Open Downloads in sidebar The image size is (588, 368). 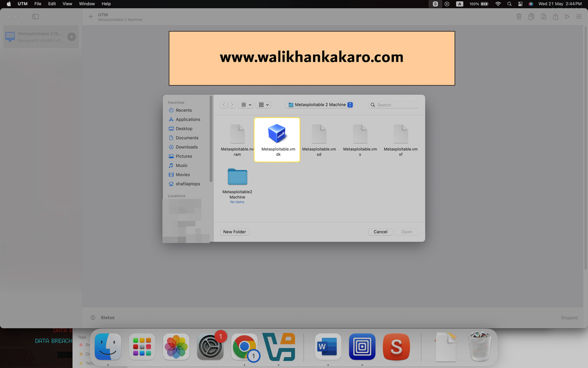click(x=187, y=147)
